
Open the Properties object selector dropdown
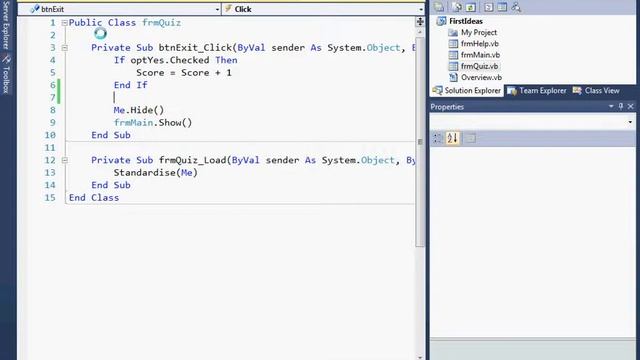point(630,122)
